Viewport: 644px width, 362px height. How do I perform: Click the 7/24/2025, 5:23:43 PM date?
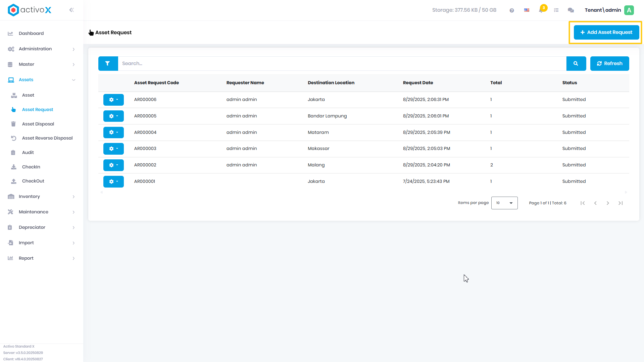pyautogui.click(x=426, y=182)
